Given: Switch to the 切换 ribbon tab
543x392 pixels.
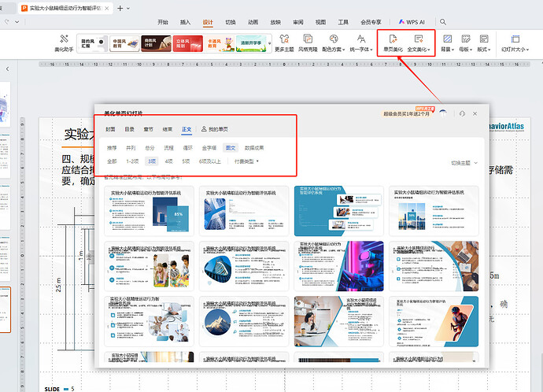Looking at the screenshot, I should tap(230, 23).
